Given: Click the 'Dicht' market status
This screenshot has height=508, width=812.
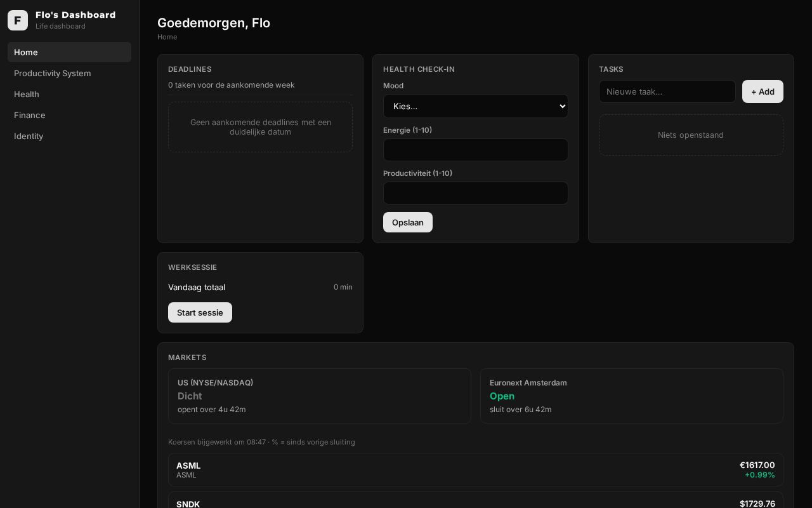Looking at the screenshot, I should click(x=190, y=396).
